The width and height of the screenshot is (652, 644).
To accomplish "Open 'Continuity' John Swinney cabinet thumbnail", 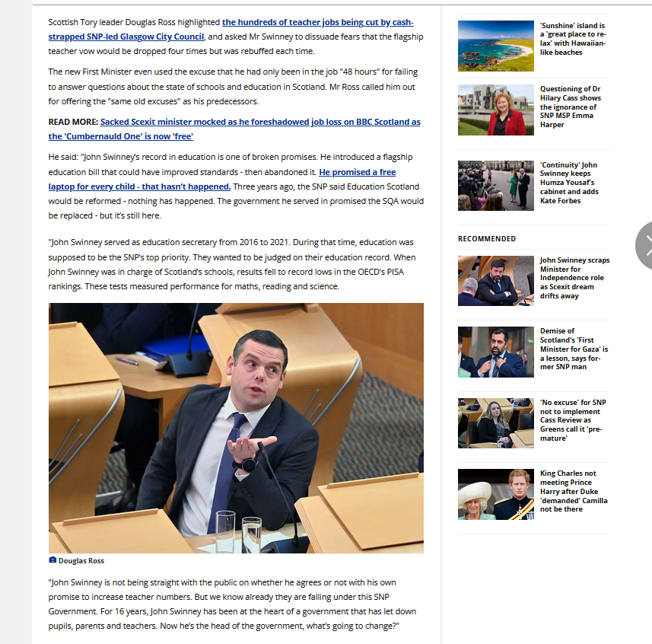I will point(495,186).
